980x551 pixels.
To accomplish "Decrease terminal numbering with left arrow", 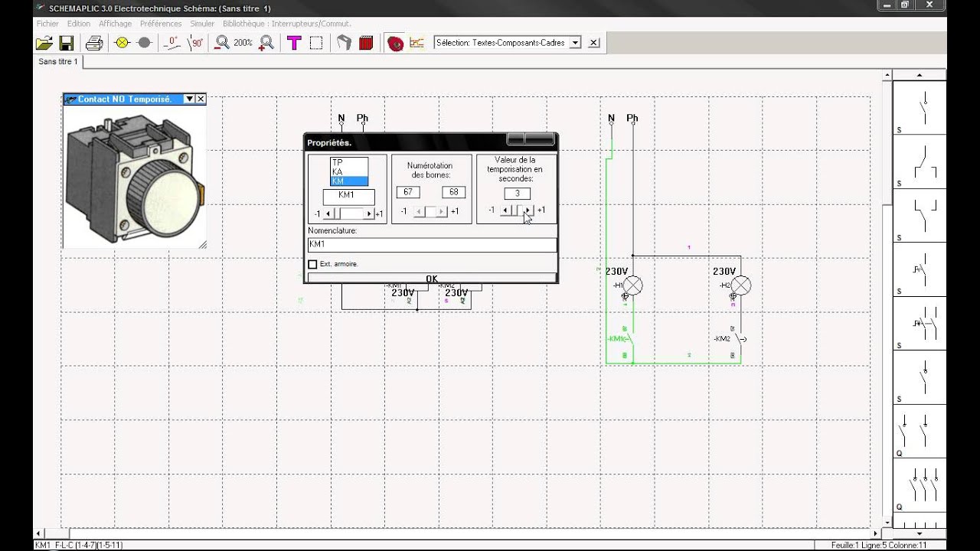I will click(x=419, y=211).
